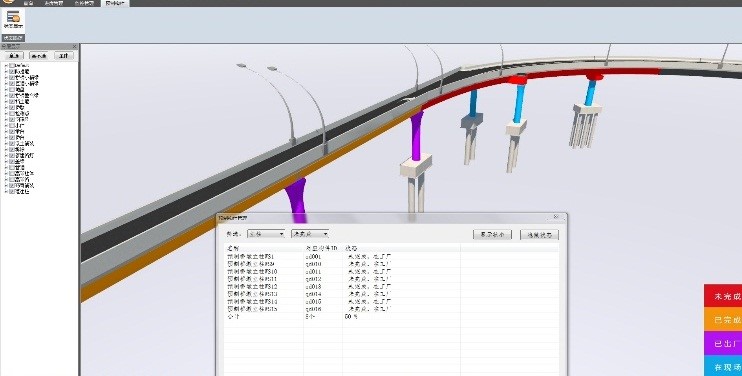Click the purple 已出厂 legend block
The height and width of the screenshot is (376, 742).
(x=723, y=343)
